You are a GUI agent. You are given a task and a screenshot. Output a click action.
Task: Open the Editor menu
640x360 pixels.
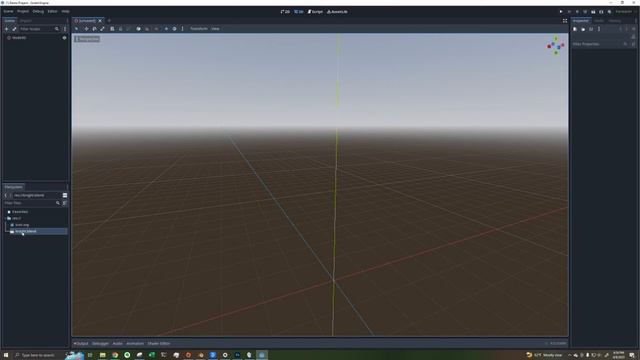pyautogui.click(x=52, y=11)
